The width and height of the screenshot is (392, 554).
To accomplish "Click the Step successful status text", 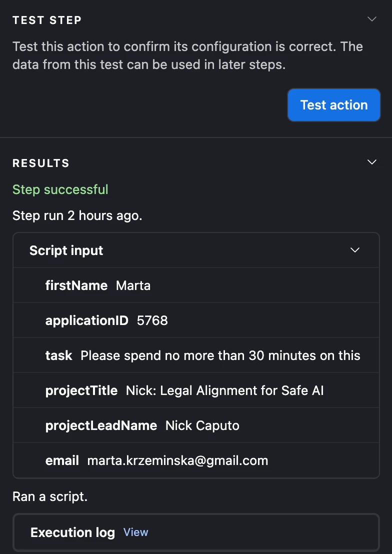I will pos(60,189).
